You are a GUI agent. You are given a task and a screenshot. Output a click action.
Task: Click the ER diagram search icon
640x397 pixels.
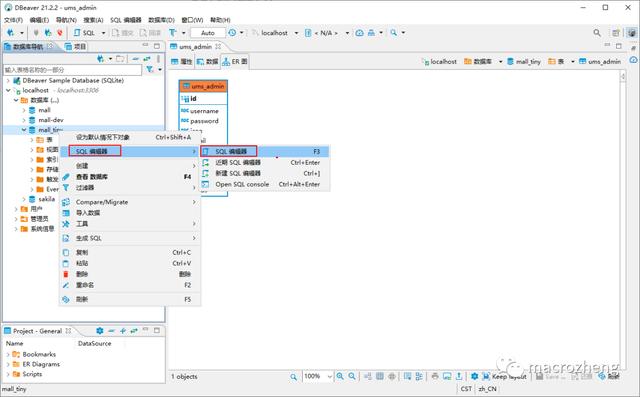click(293, 377)
